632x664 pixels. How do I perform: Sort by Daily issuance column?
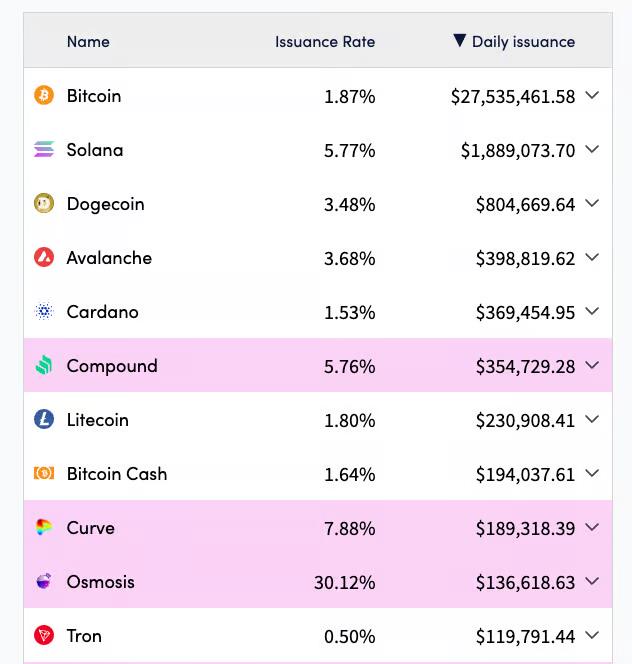coord(522,41)
